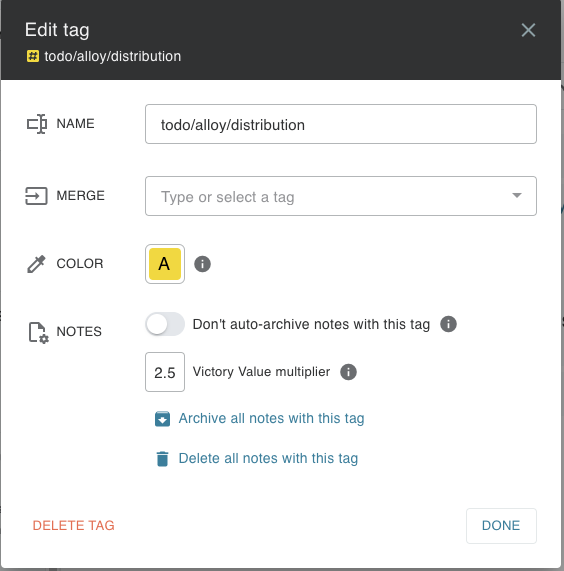
Task: Archive all notes with this tag
Action: (x=271, y=418)
